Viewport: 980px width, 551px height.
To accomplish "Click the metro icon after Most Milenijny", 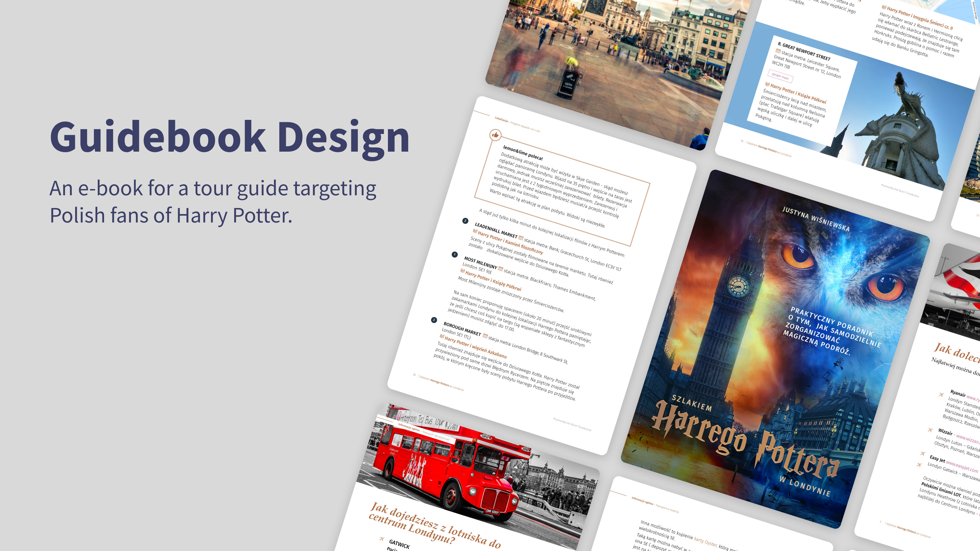I will 500,269.
